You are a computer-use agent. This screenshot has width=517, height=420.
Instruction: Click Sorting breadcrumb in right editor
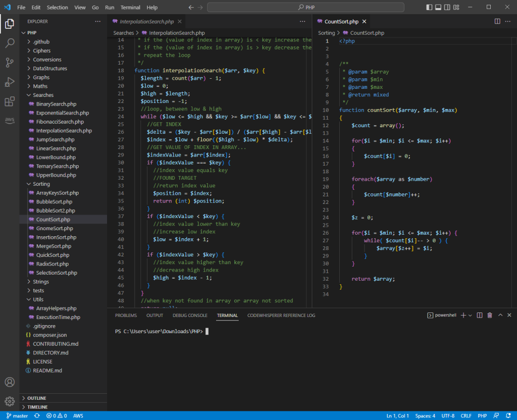326,33
